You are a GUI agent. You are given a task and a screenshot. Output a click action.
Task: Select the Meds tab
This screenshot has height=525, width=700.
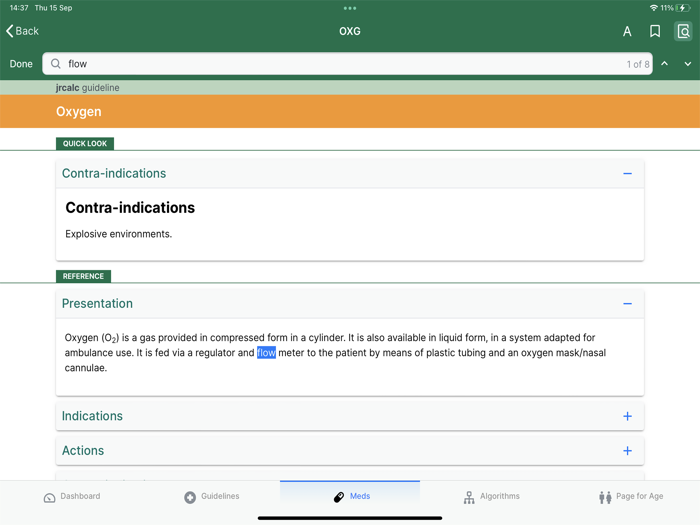[x=351, y=496]
